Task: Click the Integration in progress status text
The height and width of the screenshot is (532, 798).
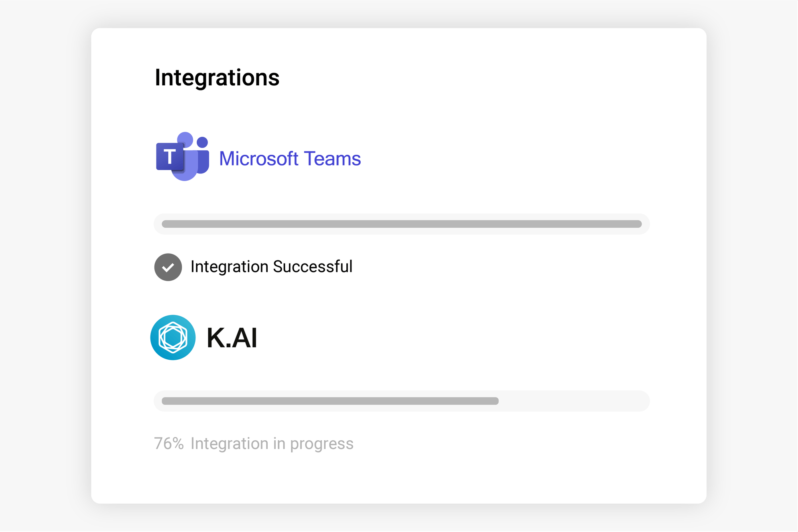Action: coord(272,443)
